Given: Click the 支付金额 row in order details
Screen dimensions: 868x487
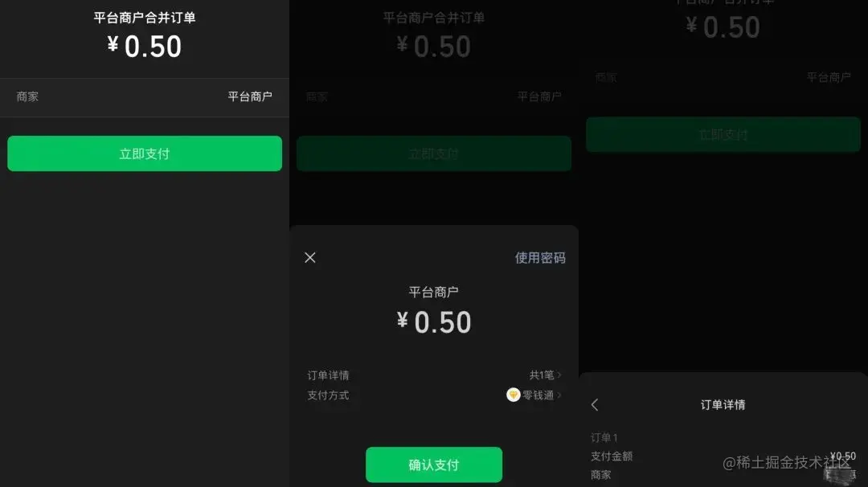Looking at the screenshot, I should [723, 456].
